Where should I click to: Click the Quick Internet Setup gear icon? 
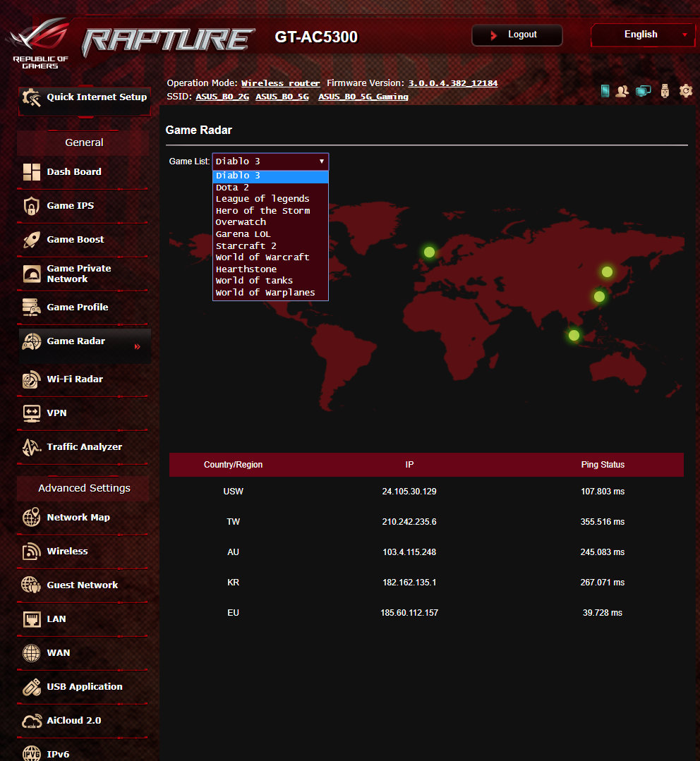pyautogui.click(x=32, y=97)
